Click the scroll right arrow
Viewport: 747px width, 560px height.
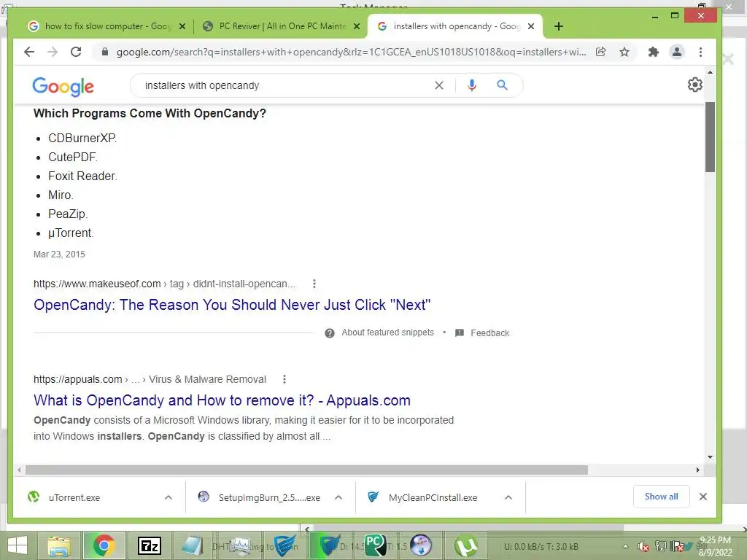[x=697, y=470]
